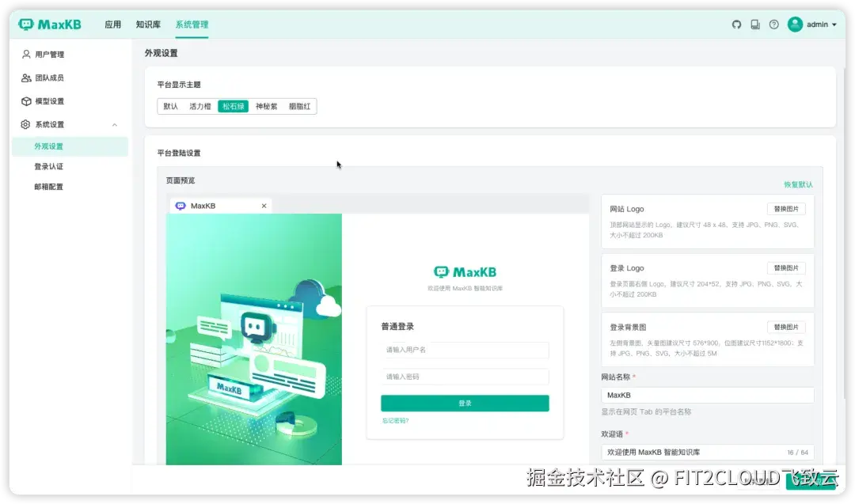Click the green 登录 preview button
Viewport: 855px width, 504px height.
tap(465, 404)
